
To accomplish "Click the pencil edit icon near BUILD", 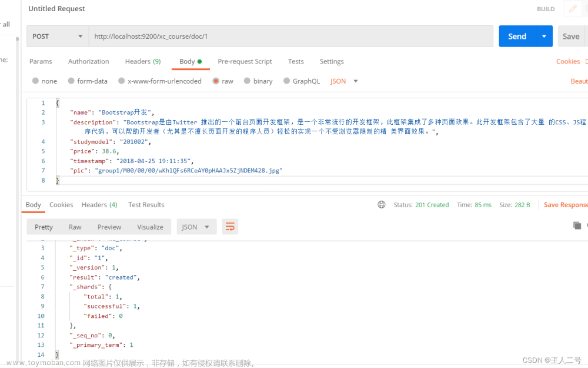I will click(x=573, y=9).
